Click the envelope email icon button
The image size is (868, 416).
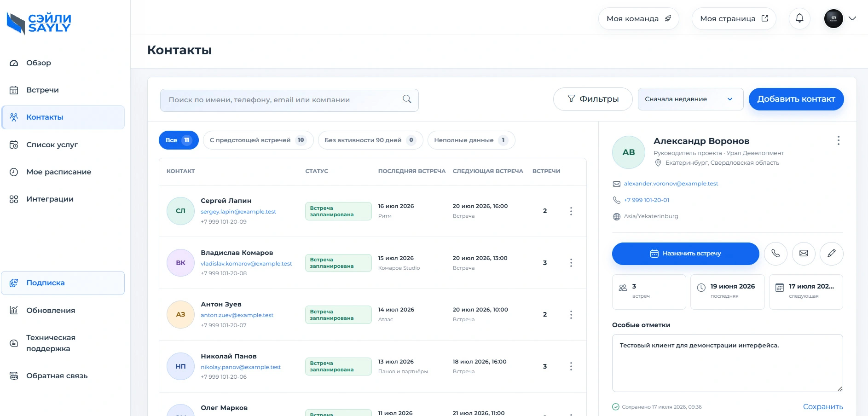(x=804, y=254)
